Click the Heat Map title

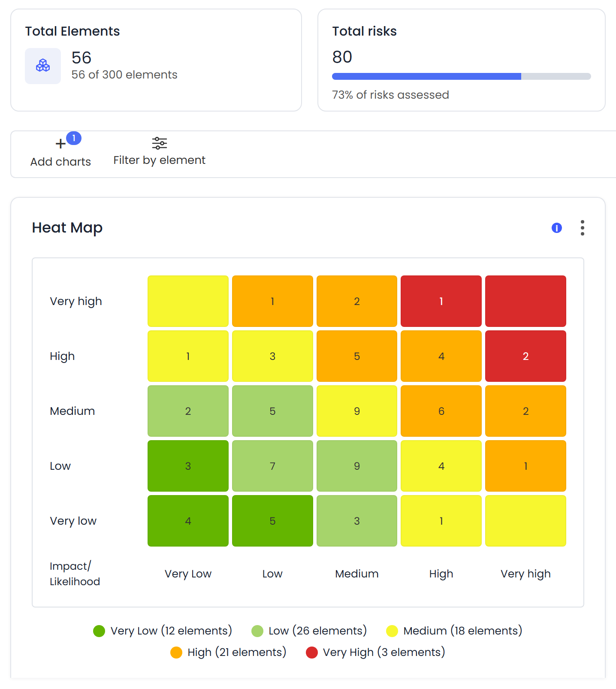tap(67, 228)
